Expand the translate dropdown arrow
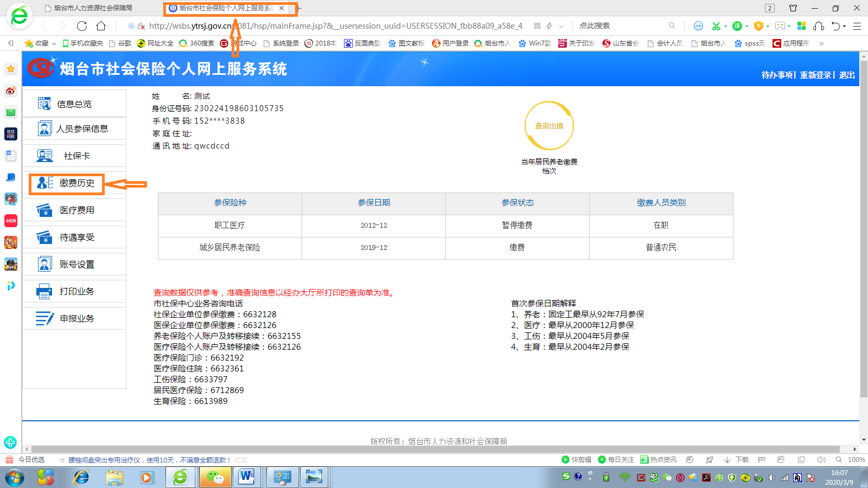The height and width of the screenshot is (488, 868). click(747, 26)
